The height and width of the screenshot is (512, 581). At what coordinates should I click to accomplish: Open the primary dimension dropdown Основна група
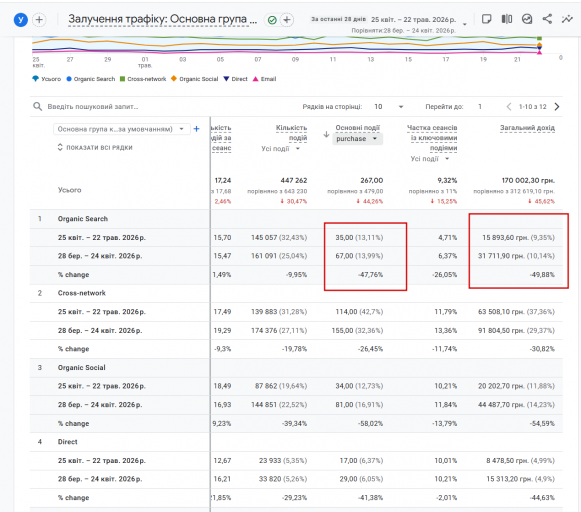point(122,129)
